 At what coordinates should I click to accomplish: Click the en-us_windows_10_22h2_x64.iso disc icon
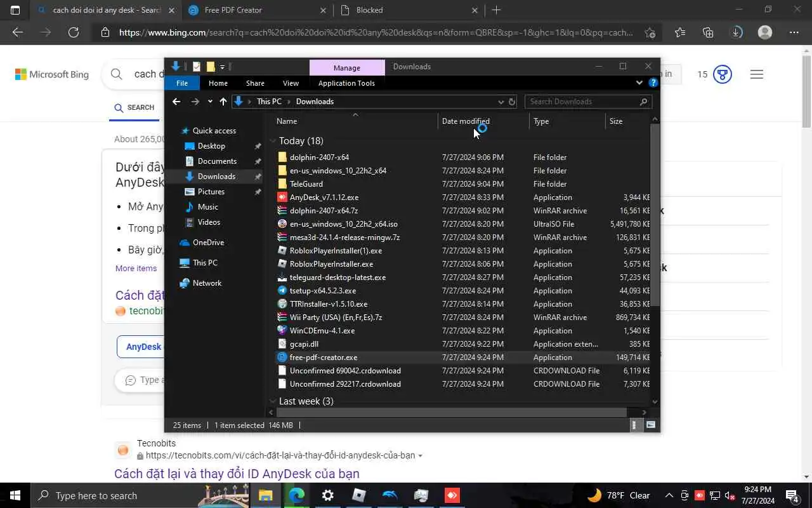click(282, 224)
